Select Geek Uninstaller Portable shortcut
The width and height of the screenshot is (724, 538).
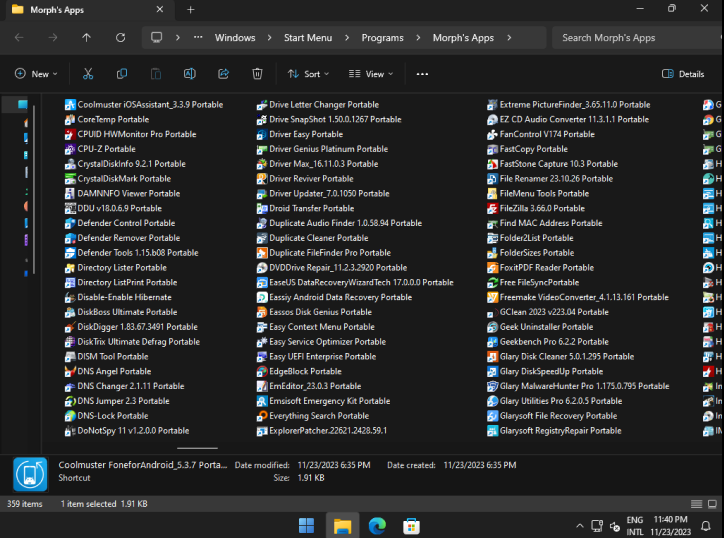click(540, 327)
